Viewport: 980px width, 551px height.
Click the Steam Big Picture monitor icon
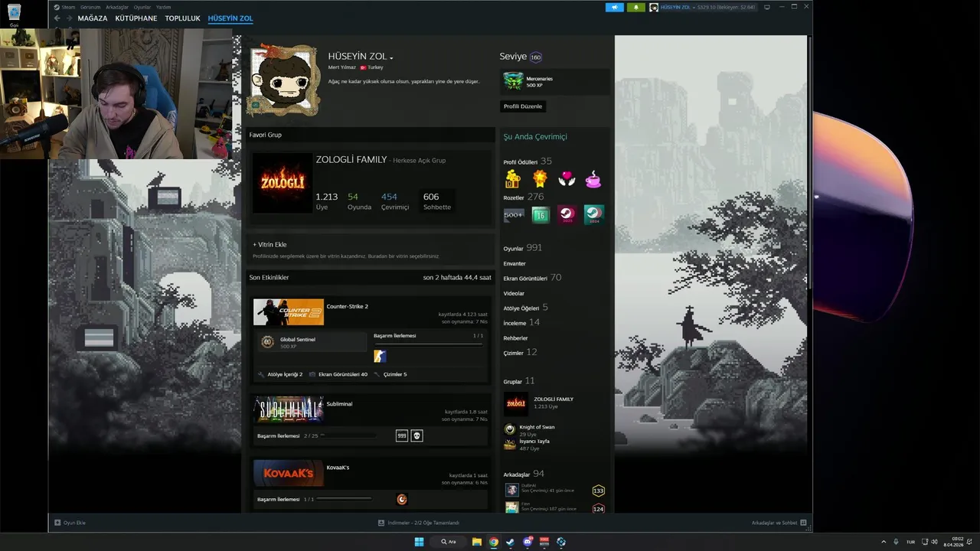tap(767, 7)
